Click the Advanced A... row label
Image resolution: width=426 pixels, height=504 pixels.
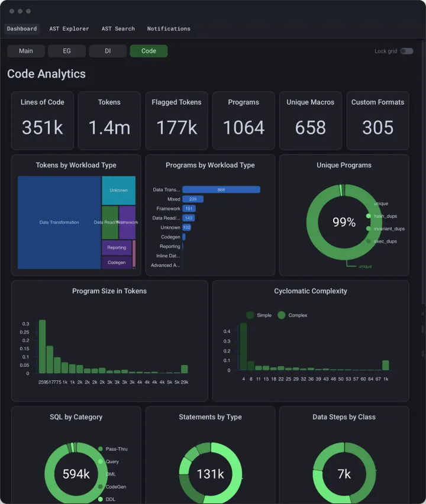165,265
